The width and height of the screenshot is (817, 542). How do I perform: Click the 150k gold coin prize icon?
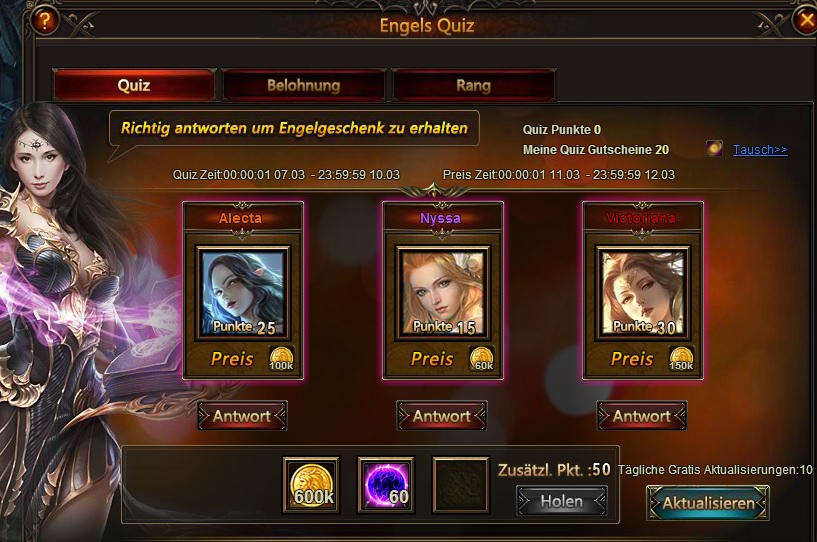click(682, 359)
